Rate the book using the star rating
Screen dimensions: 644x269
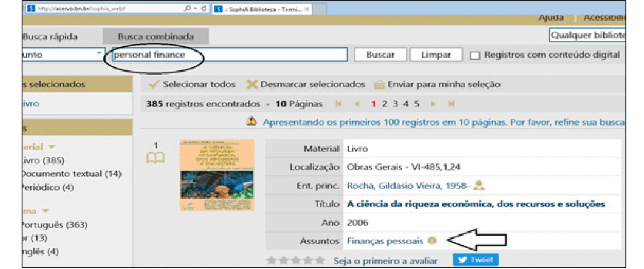295,260
